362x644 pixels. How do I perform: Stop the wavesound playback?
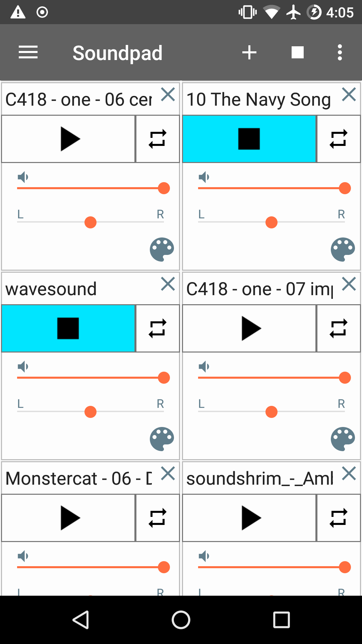[68, 328]
